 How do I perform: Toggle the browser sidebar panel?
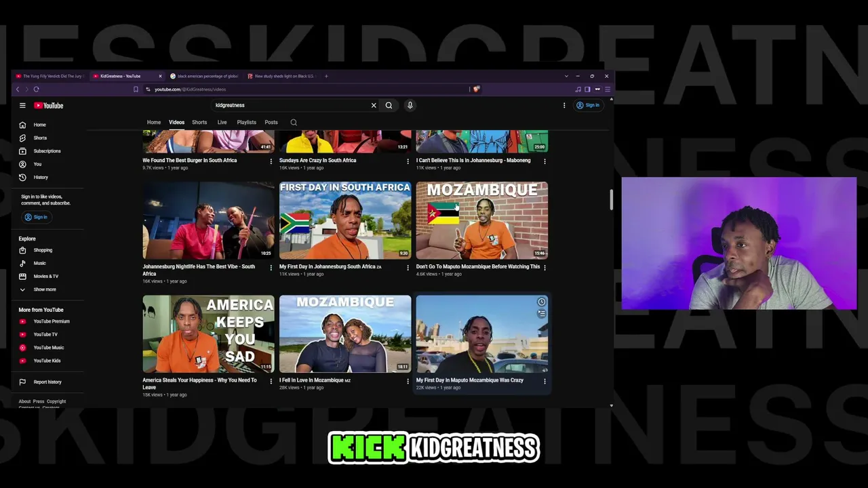pos(587,89)
